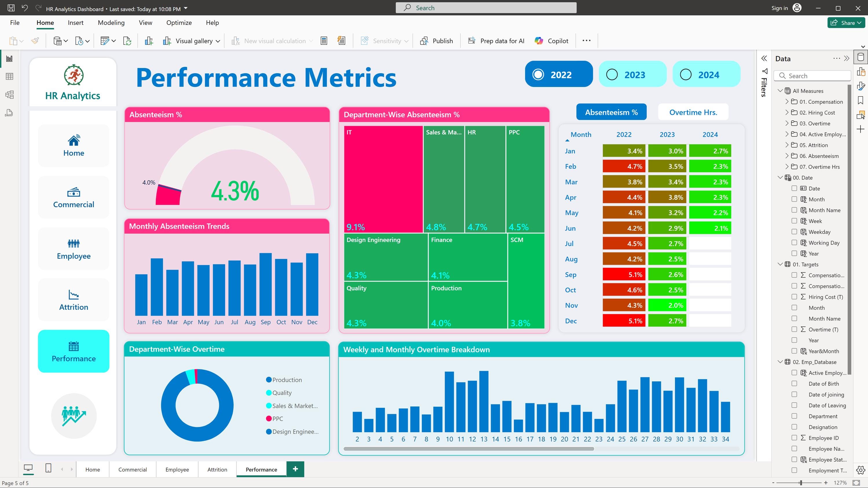
Task: Click the Home navigation button in sidebar
Action: coord(73,146)
